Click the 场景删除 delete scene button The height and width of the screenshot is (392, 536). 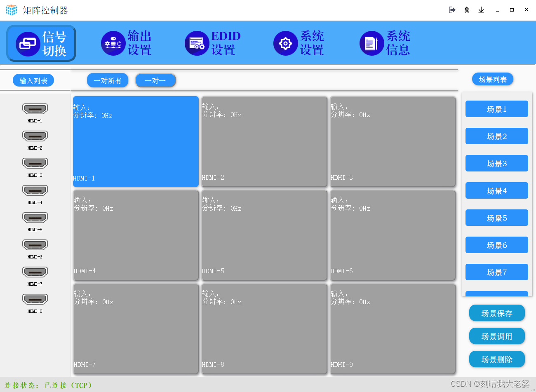pos(497,359)
